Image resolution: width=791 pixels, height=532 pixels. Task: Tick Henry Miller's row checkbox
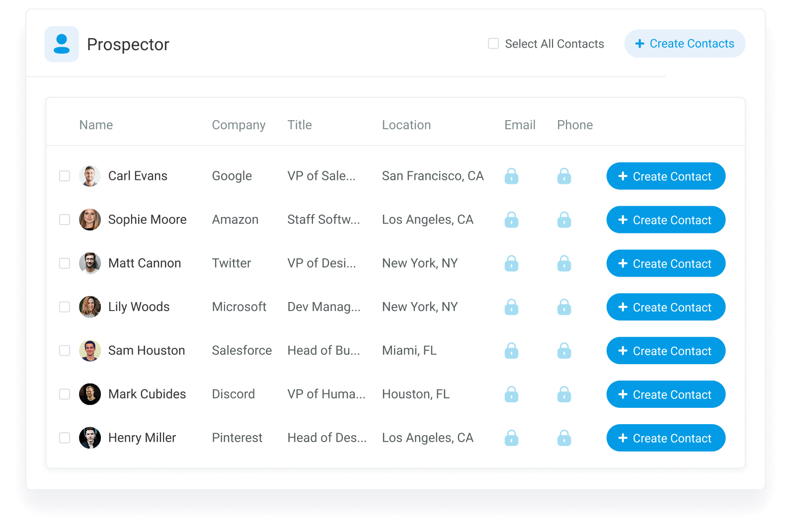[x=65, y=438]
